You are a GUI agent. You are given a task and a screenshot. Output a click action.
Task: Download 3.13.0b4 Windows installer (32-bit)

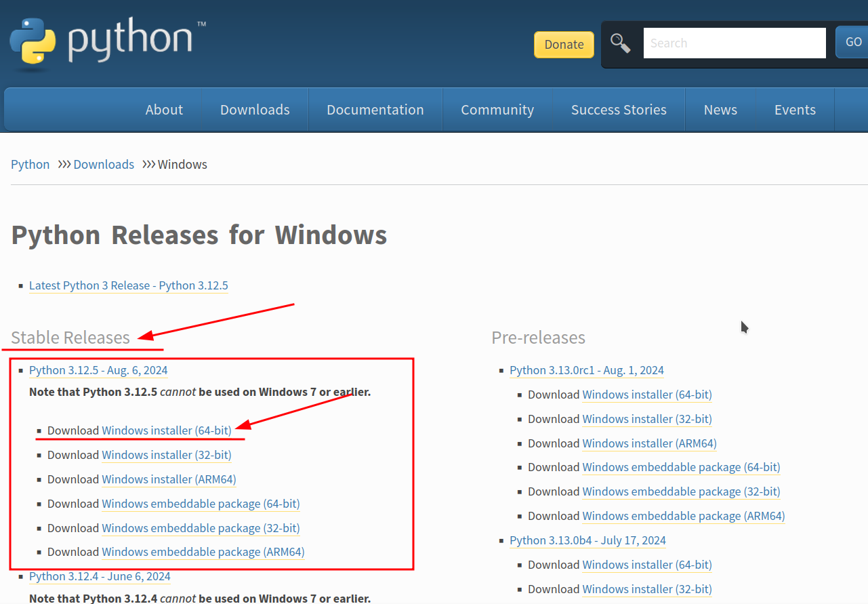[647, 589]
